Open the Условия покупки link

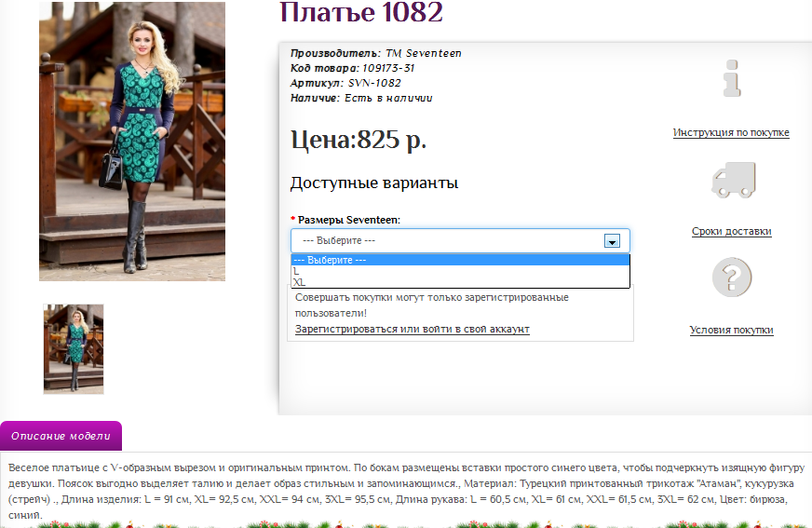(731, 330)
